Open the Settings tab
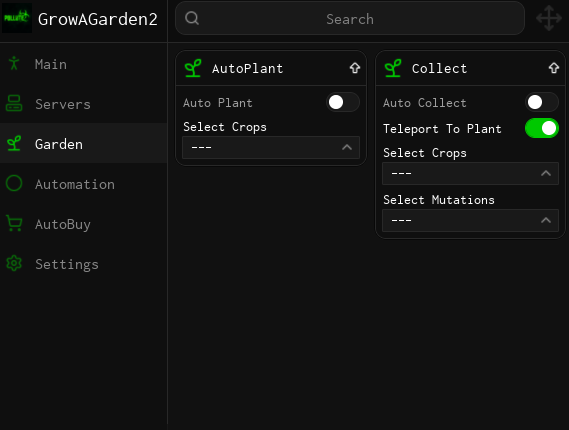The image size is (569, 430). (83, 264)
